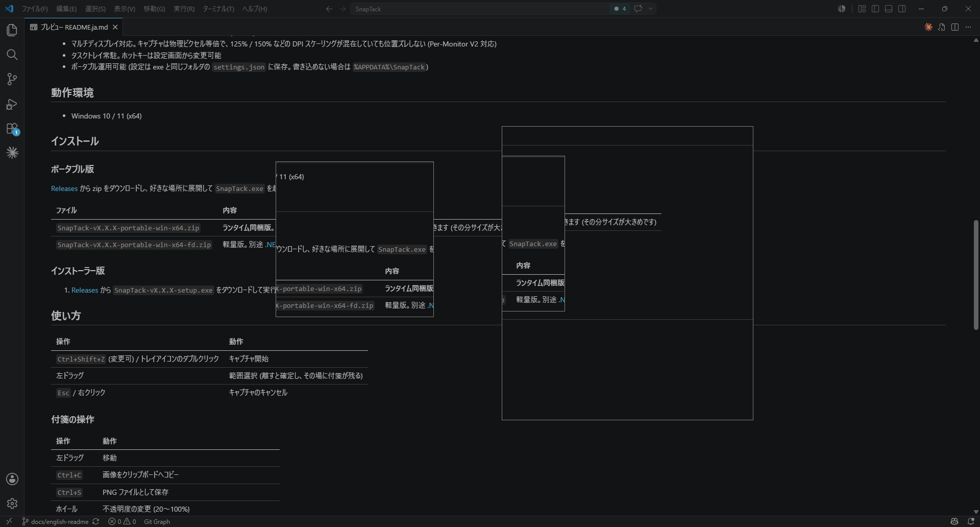Image resolution: width=980 pixels, height=527 pixels.
Task: Open the chat icon in title bar
Action: (638, 9)
